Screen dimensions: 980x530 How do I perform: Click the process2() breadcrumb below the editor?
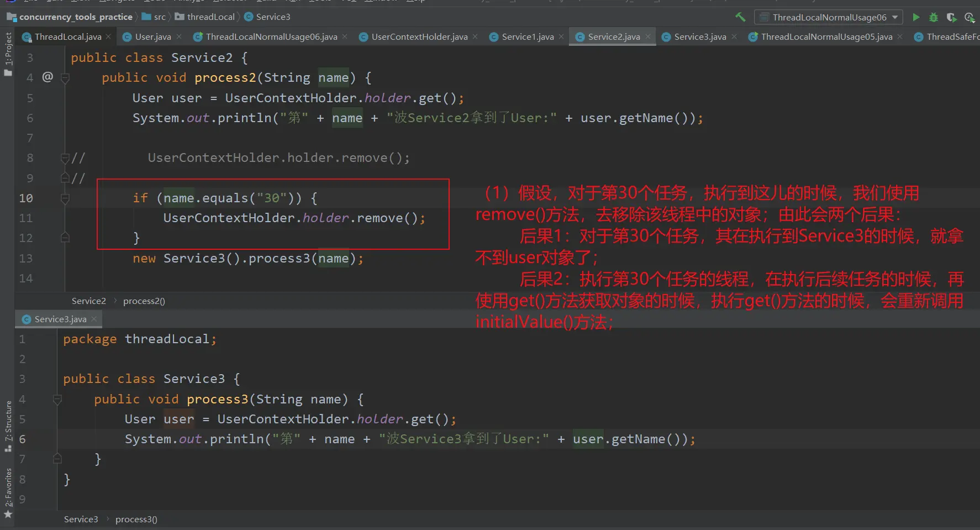point(144,301)
